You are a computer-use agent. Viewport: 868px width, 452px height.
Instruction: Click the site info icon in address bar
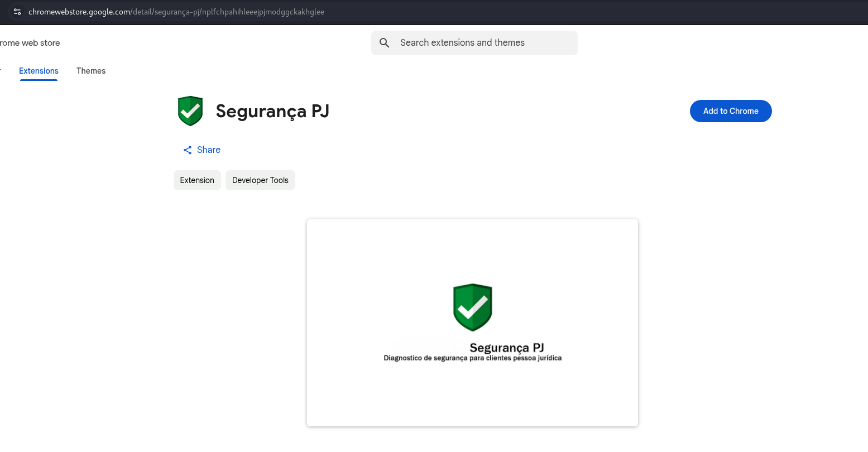tap(17, 12)
